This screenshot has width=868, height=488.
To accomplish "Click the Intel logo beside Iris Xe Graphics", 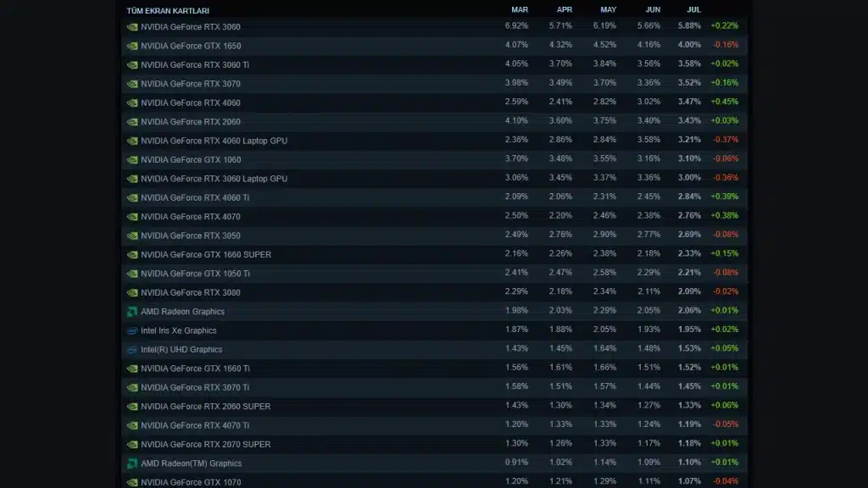I will (x=132, y=331).
